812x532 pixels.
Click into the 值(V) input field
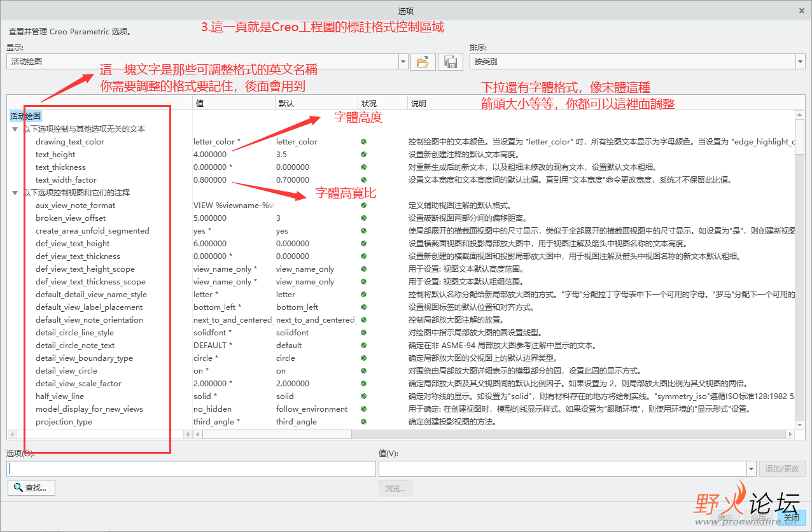[x=563, y=469]
